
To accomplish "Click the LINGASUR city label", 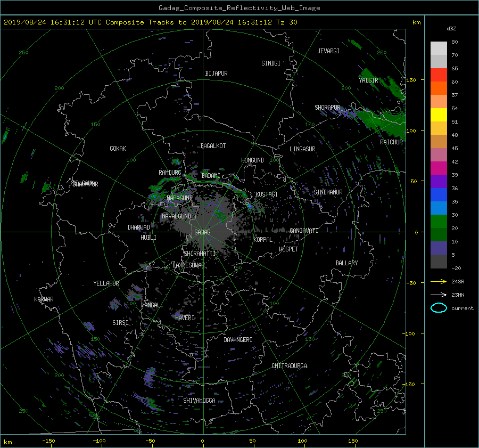I will (x=302, y=149).
